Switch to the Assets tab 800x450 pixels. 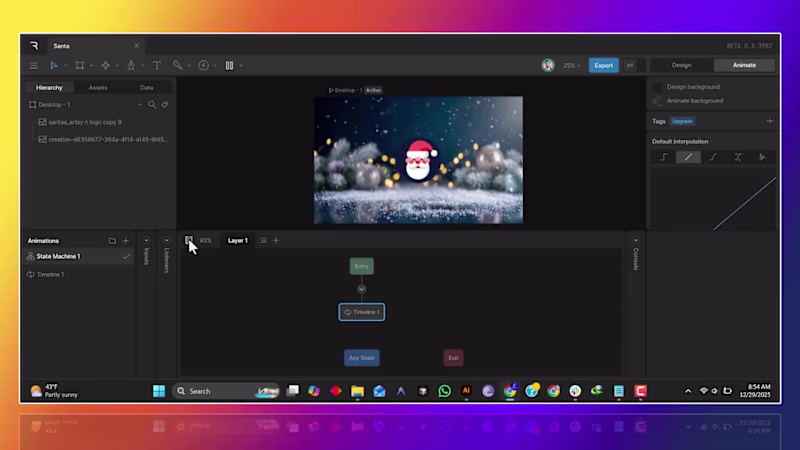coord(98,88)
